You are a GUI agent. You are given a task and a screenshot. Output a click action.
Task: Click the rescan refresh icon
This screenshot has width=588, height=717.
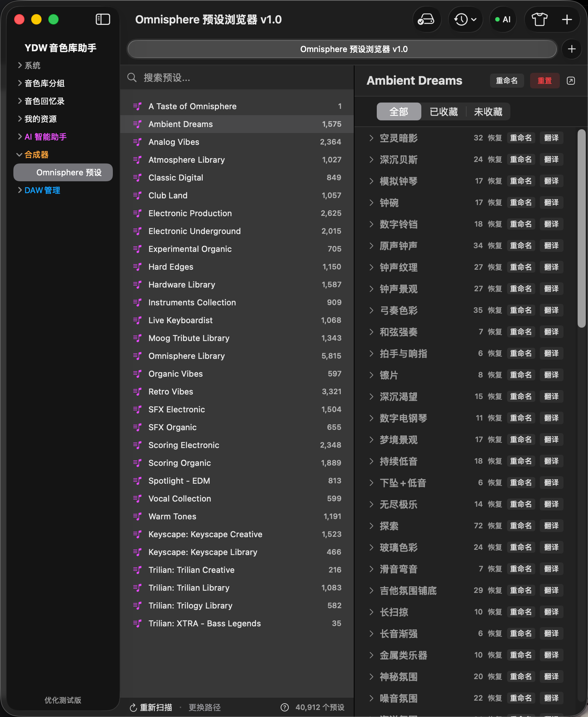[x=133, y=708]
